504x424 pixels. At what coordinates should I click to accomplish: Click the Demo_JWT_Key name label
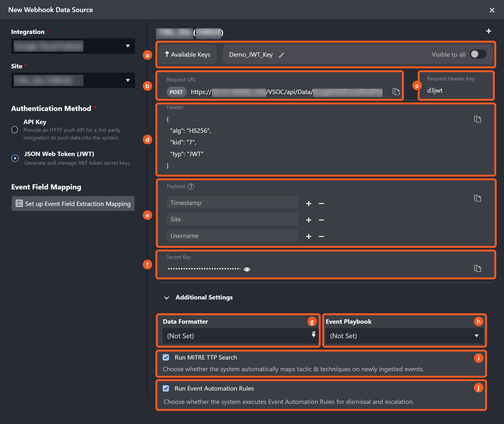pyautogui.click(x=251, y=55)
